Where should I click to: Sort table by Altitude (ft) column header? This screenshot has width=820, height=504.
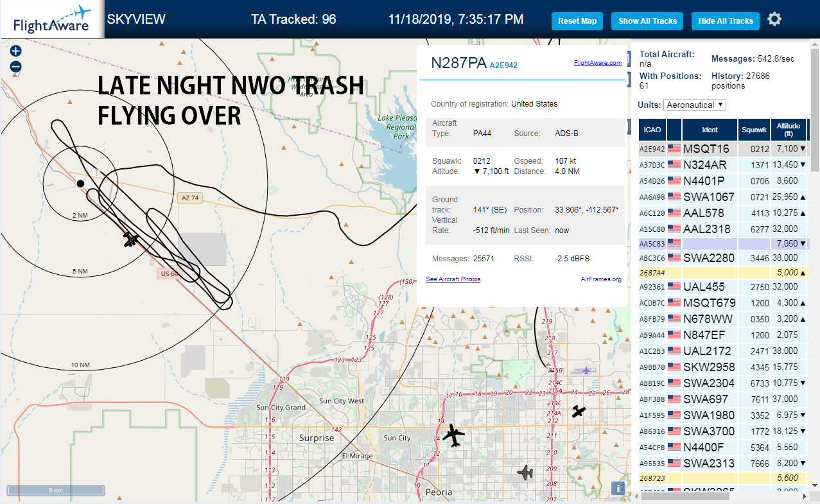[788, 130]
